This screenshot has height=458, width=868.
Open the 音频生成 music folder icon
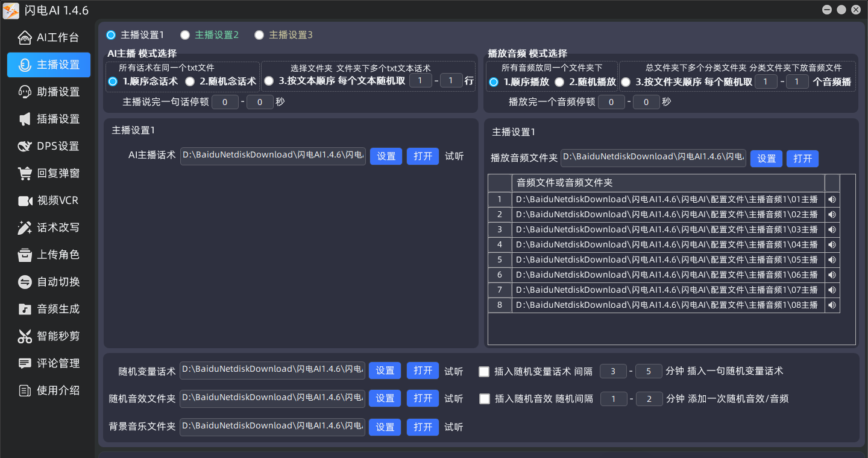point(25,309)
